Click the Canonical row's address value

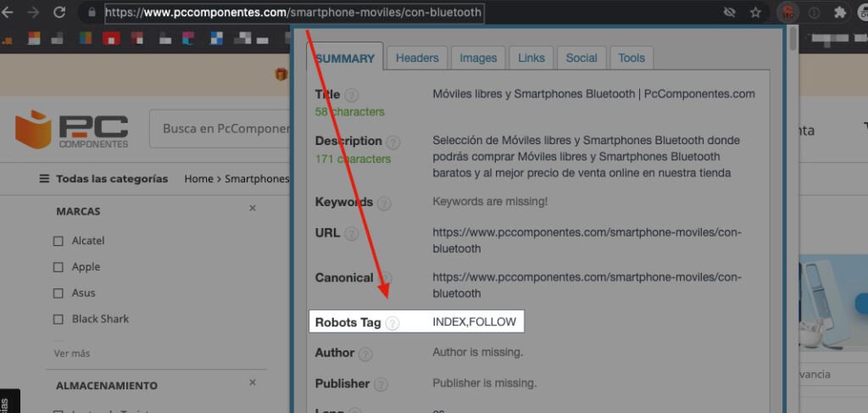tap(587, 285)
